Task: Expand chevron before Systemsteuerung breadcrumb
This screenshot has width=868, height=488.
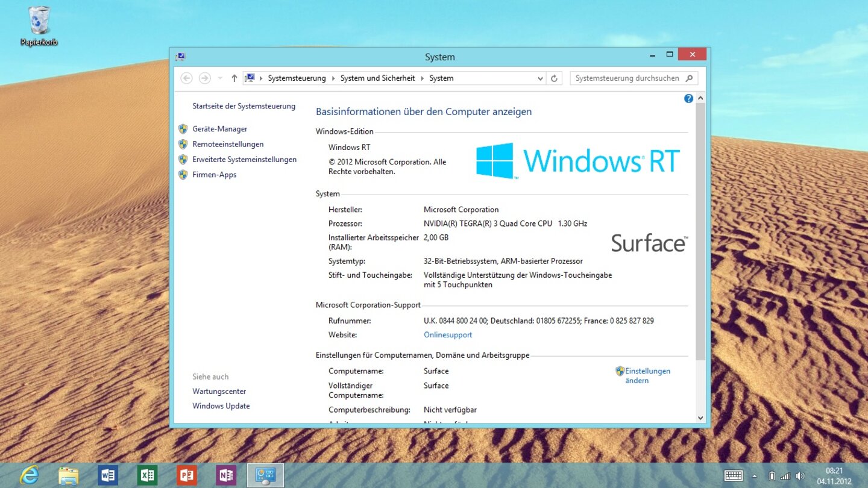Action: (261, 78)
